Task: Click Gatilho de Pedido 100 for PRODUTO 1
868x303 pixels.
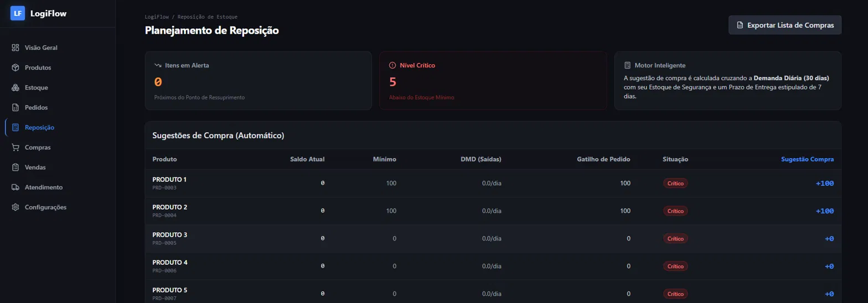Action: (x=625, y=183)
